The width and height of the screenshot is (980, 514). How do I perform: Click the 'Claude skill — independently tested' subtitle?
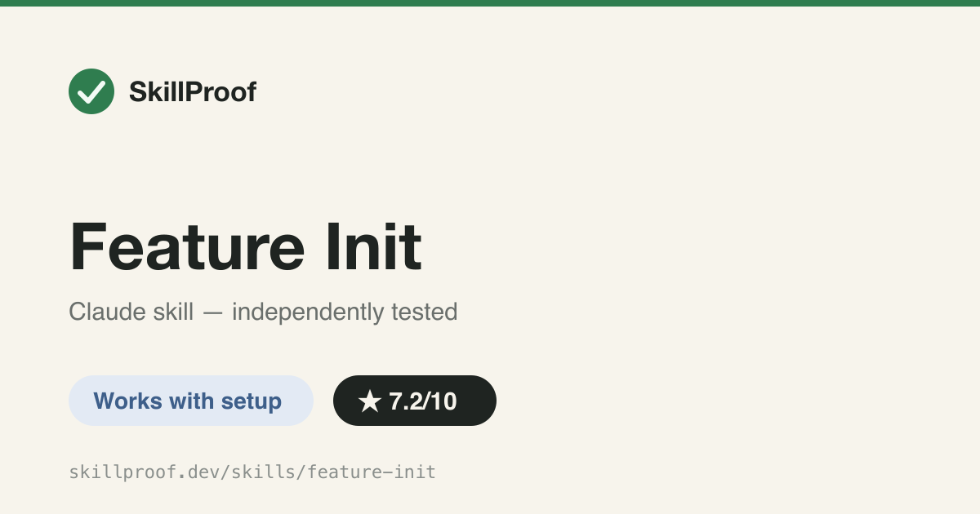pos(263,312)
